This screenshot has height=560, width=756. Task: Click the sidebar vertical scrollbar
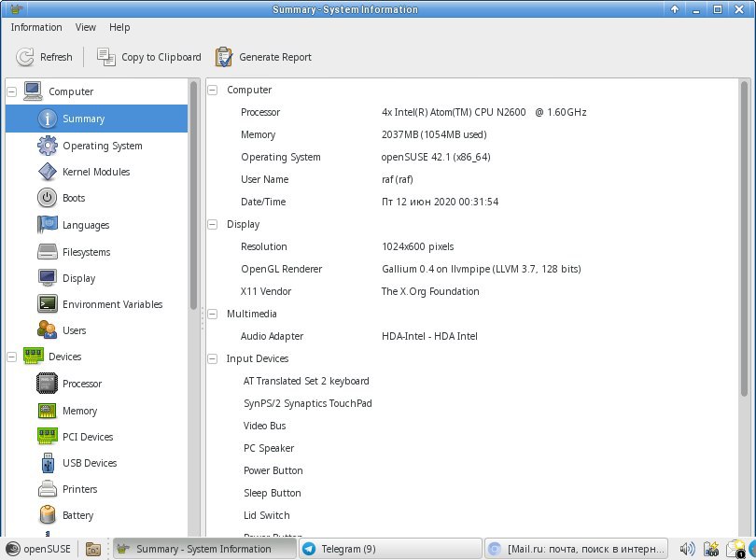coord(194,195)
